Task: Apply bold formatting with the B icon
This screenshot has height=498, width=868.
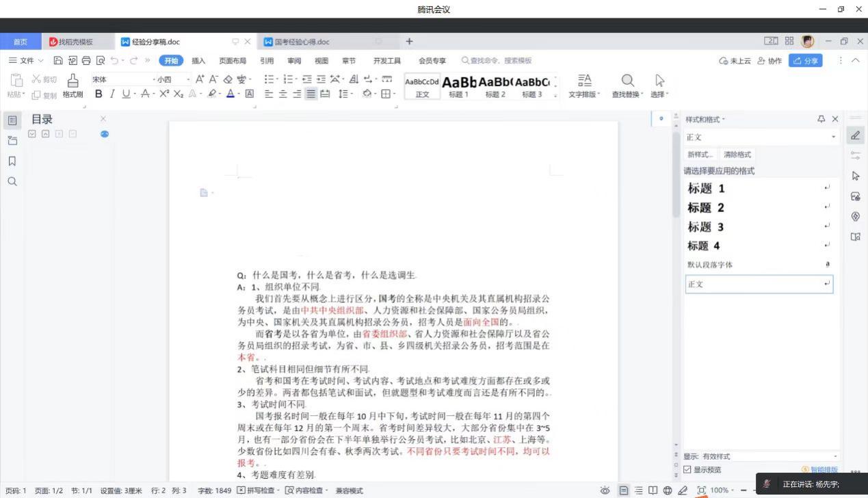Action: pos(98,94)
